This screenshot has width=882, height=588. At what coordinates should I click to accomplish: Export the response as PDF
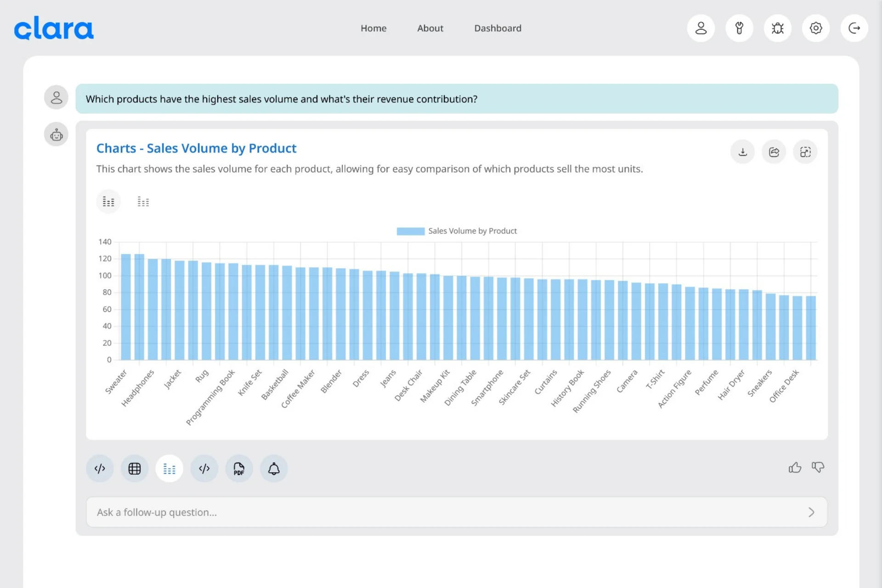tap(239, 469)
